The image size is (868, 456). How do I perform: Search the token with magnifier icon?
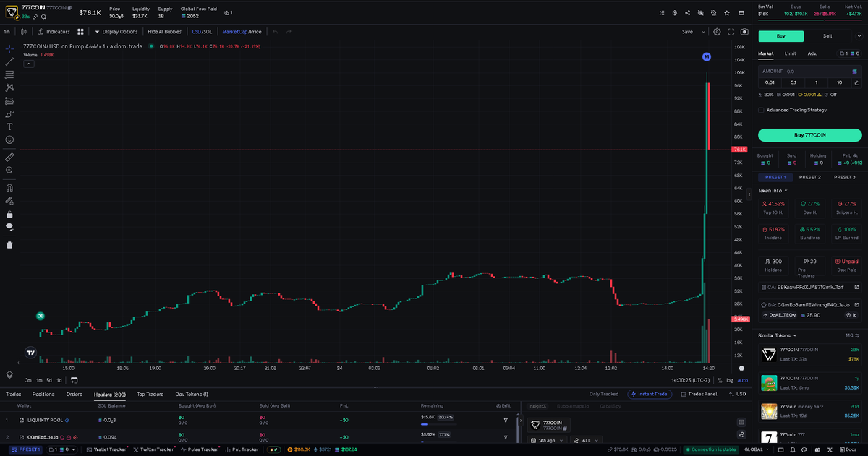click(43, 17)
